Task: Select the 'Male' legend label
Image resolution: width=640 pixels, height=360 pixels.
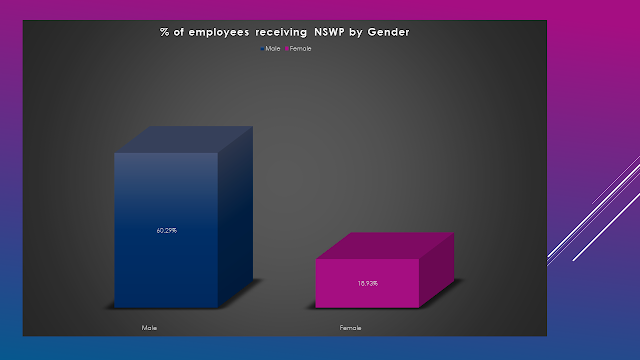Action: 273,49
